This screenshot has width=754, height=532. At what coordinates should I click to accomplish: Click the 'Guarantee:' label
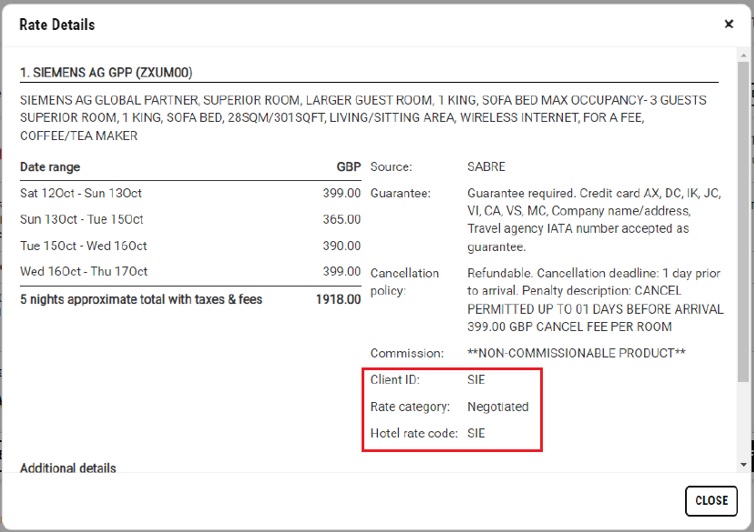click(400, 193)
